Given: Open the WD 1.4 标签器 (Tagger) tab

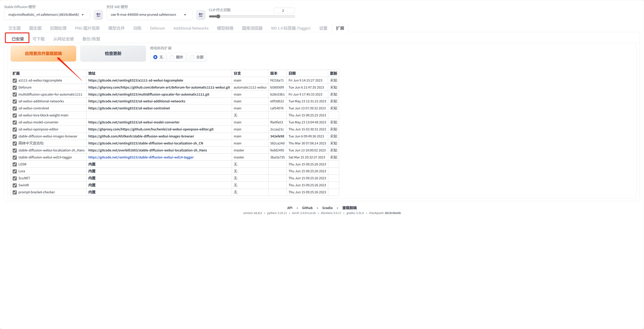Looking at the screenshot, I should [291, 28].
